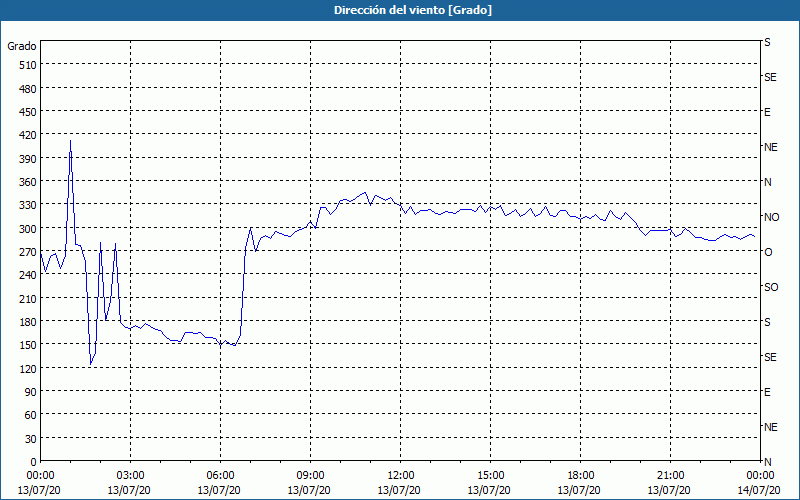Click the 240 degree axis label
The image size is (800, 500).
pyautogui.click(x=29, y=275)
